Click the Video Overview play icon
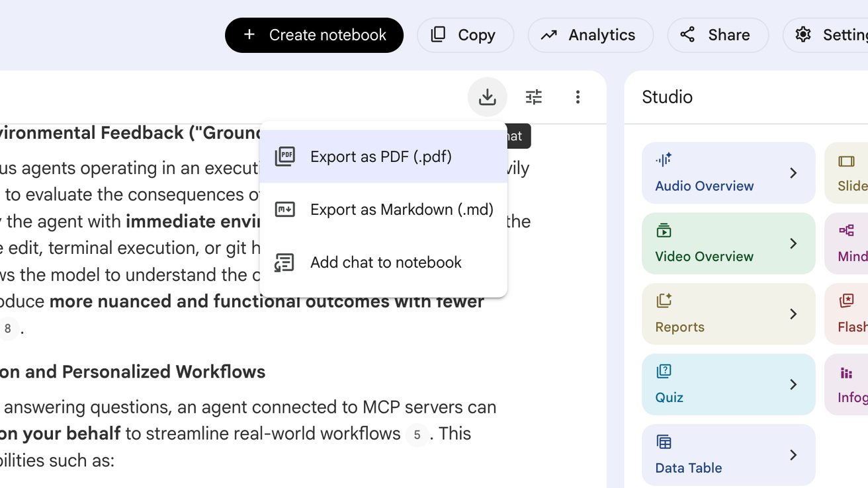Viewport: 868px width, 488px height. (664, 230)
